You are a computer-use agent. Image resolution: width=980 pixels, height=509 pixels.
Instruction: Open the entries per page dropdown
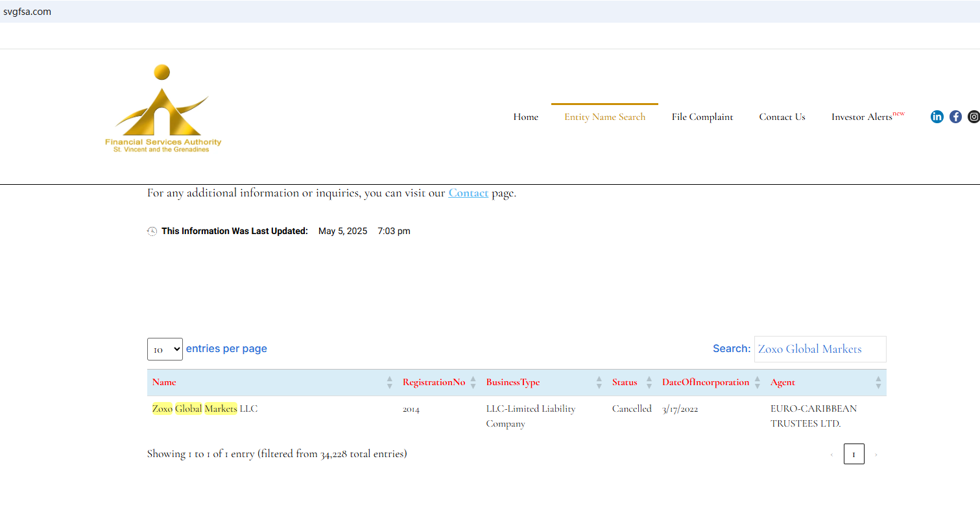(x=165, y=349)
